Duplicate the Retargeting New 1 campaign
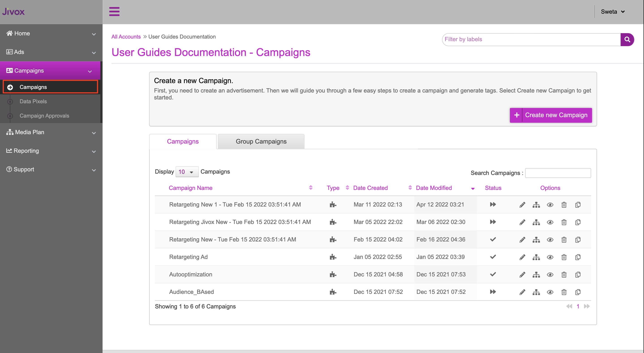 (578, 205)
